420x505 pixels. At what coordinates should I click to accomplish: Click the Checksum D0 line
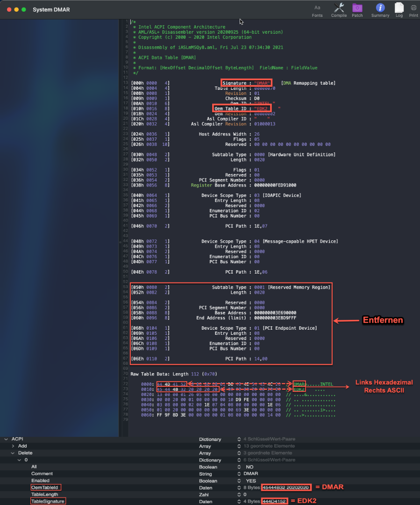[x=195, y=99]
